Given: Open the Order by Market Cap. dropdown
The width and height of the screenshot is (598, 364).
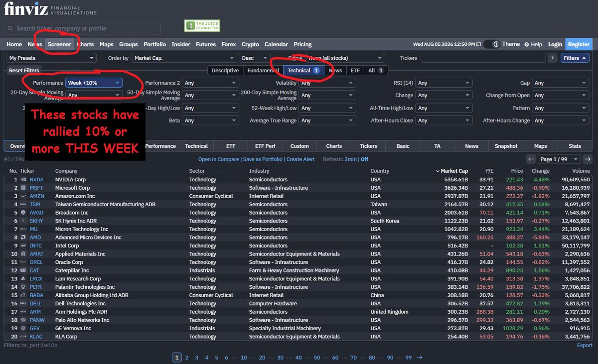Looking at the screenshot, I should pyautogui.click(x=184, y=58).
